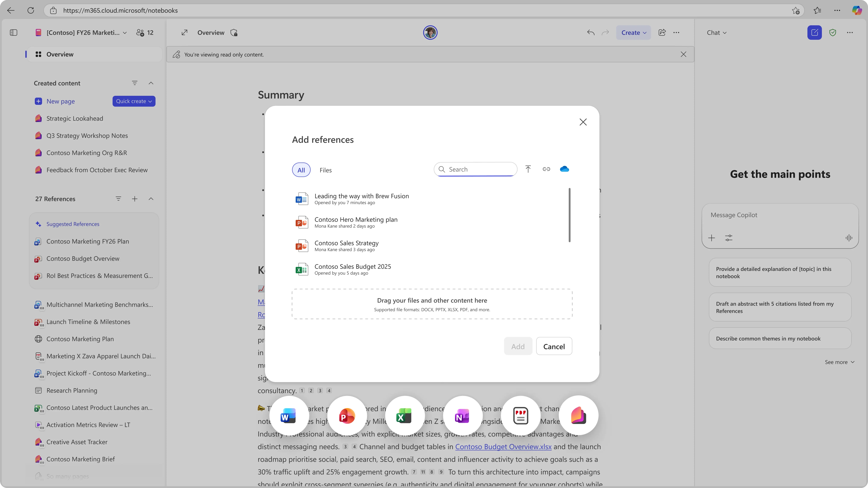
Task: Select the All filter pill
Action: pos(301,170)
